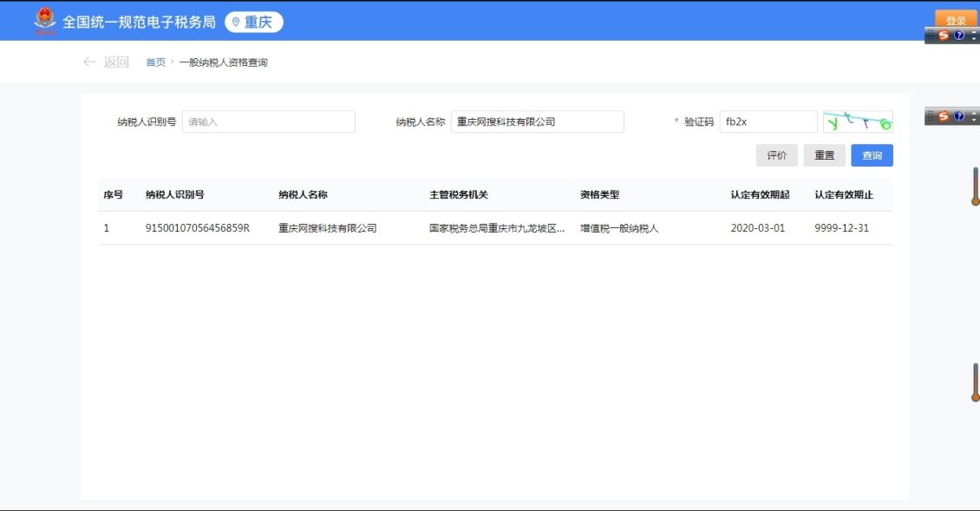Click the blue 查询 search button
The image size is (980, 511).
(872, 155)
